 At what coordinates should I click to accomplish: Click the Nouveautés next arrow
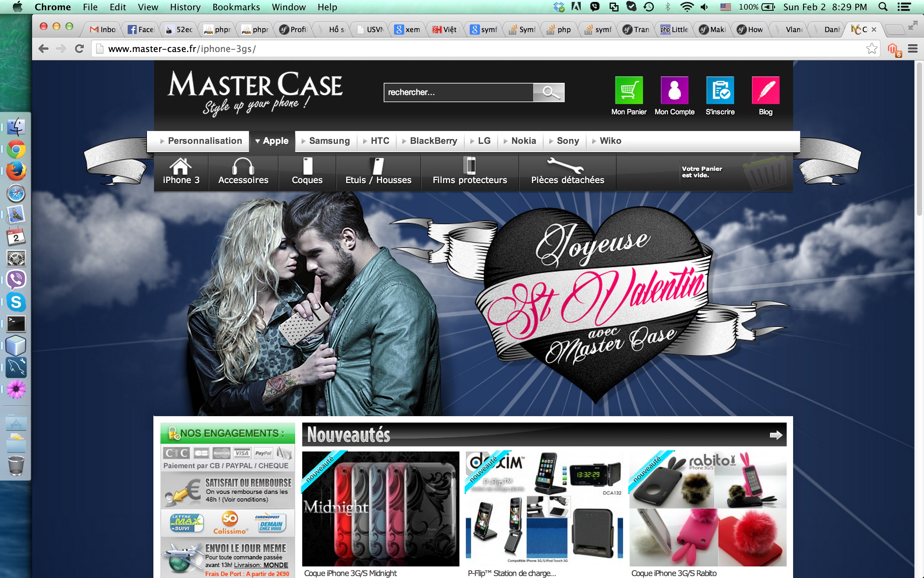775,435
